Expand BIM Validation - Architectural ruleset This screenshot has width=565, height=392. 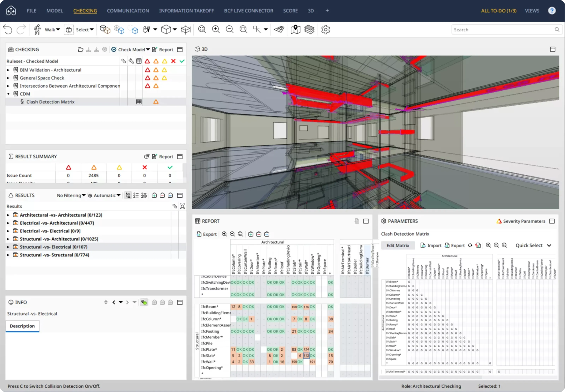click(x=8, y=70)
